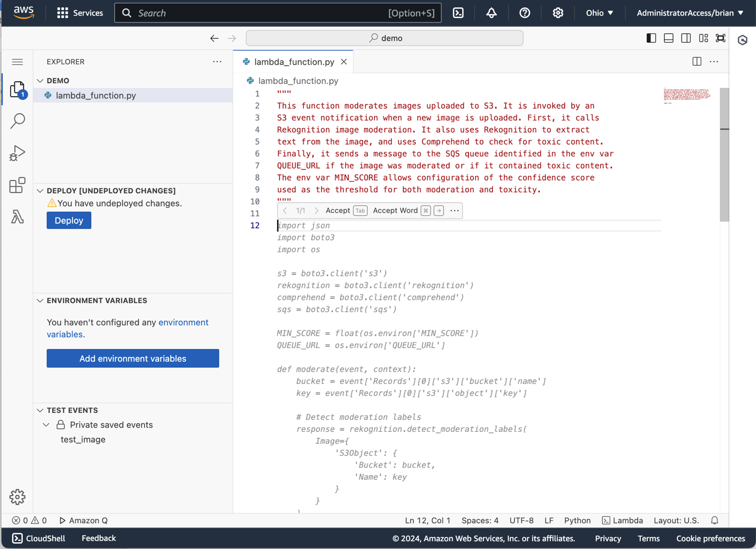Open the Ohio region dropdown

point(599,13)
